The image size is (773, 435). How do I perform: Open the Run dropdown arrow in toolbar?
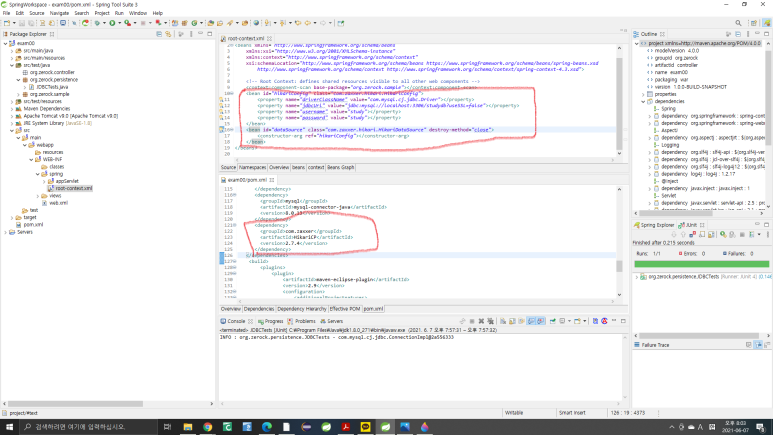[x=119, y=23]
